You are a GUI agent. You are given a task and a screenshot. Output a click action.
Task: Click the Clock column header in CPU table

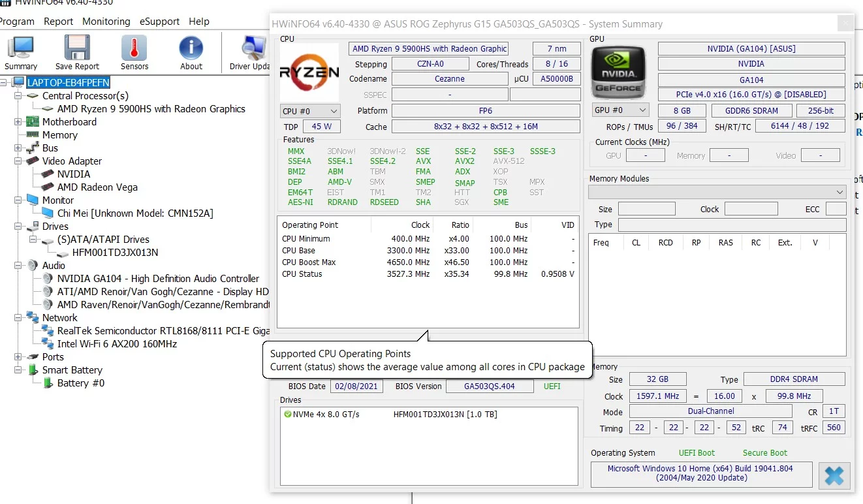click(402, 225)
